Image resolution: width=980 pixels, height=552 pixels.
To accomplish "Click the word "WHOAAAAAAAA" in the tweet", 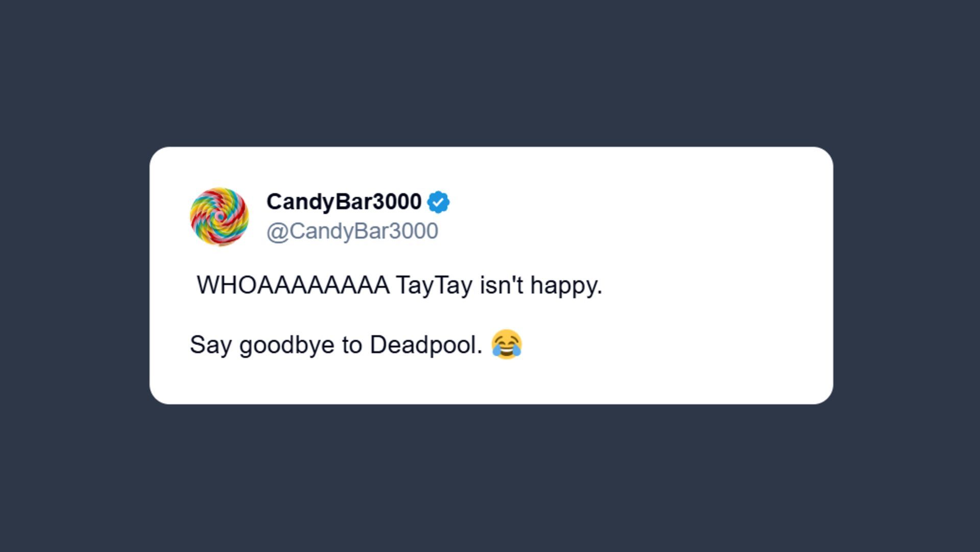I will tap(293, 285).
